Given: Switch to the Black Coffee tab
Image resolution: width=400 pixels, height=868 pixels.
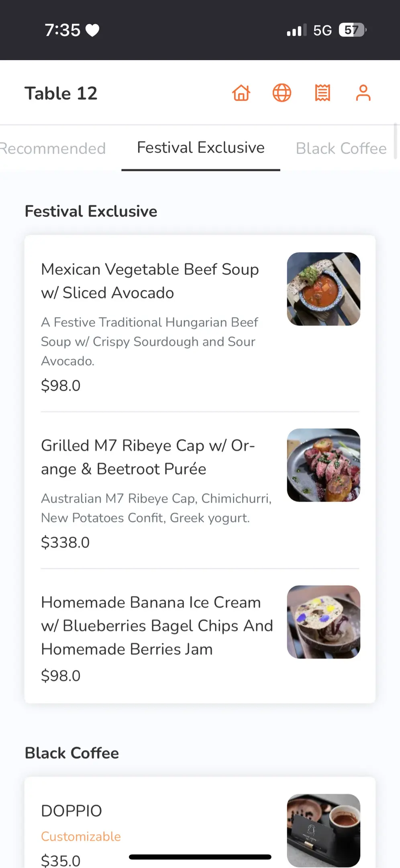Looking at the screenshot, I should click(x=341, y=149).
